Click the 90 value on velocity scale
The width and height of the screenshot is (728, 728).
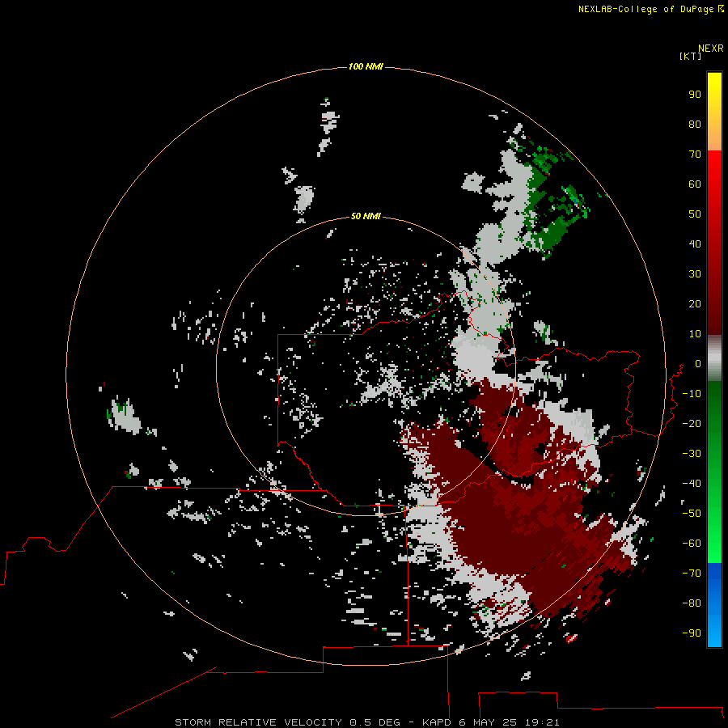coord(695,95)
